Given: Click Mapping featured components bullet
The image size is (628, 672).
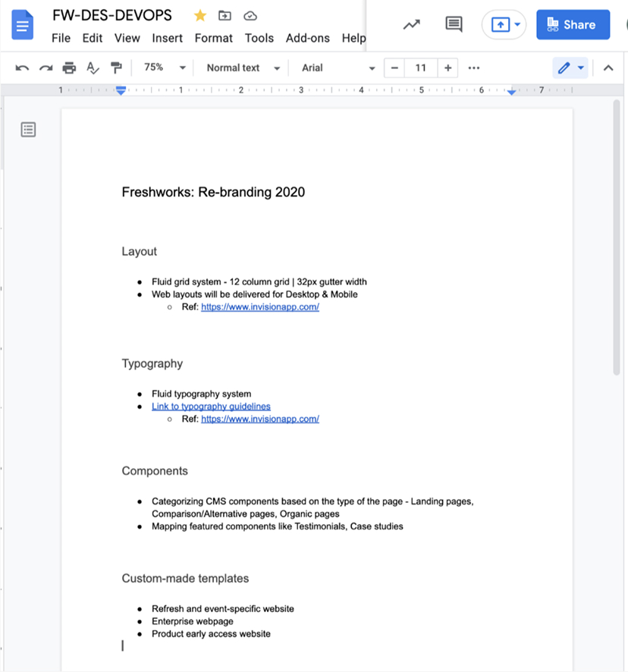Looking at the screenshot, I should 278,526.
